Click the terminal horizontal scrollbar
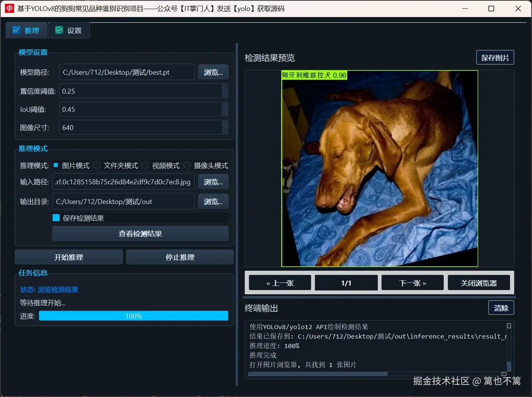The image size is (532, 397). [318, 374]
